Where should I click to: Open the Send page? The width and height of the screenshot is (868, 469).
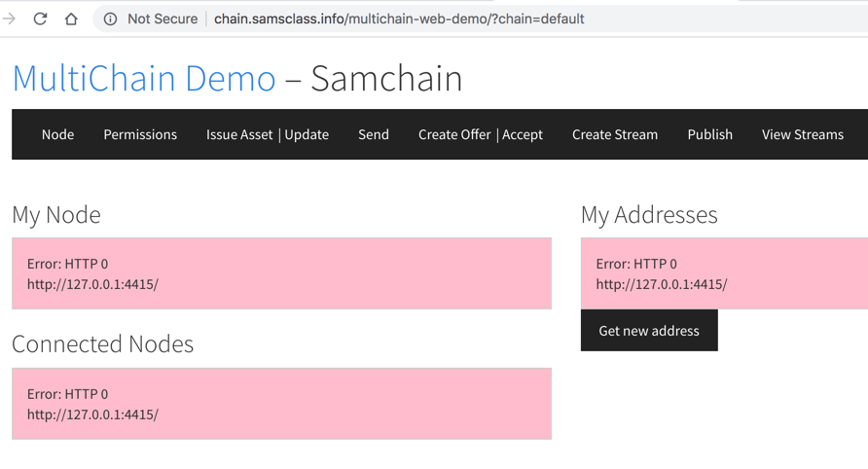point(374,134)
